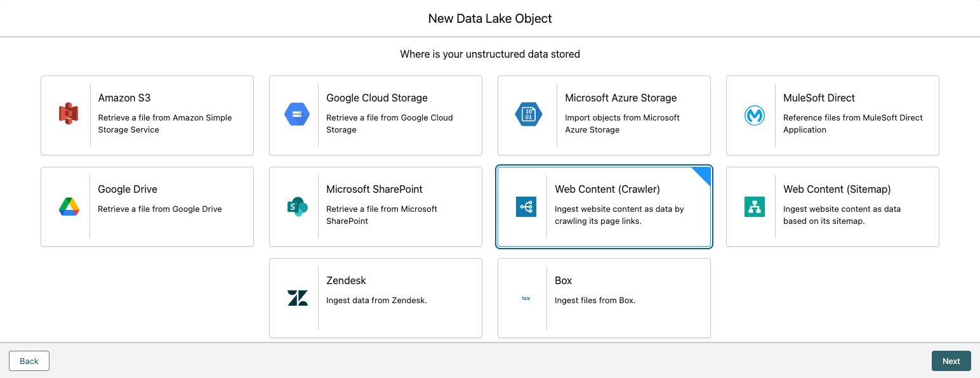The height and width of the screenshot is (378, 980).
Task: Click the Web Content Sitemap icon
Action: (x=754, y=206)
